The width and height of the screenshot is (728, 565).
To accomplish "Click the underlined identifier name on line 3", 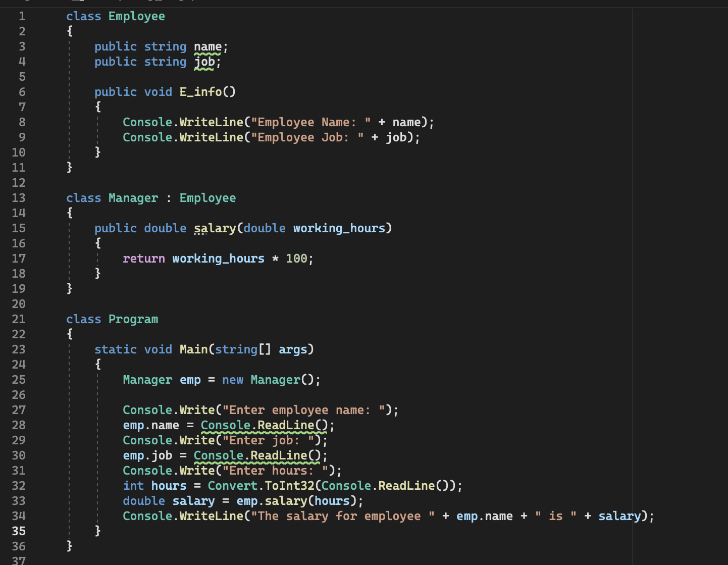I will tap(207, 46).
